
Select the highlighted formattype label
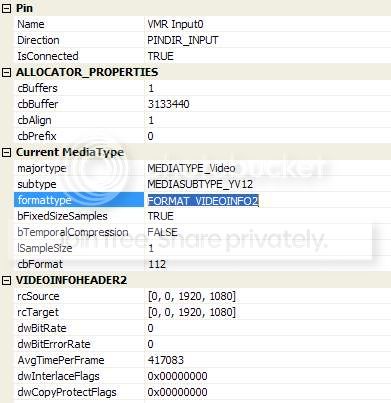coord(45,200)
